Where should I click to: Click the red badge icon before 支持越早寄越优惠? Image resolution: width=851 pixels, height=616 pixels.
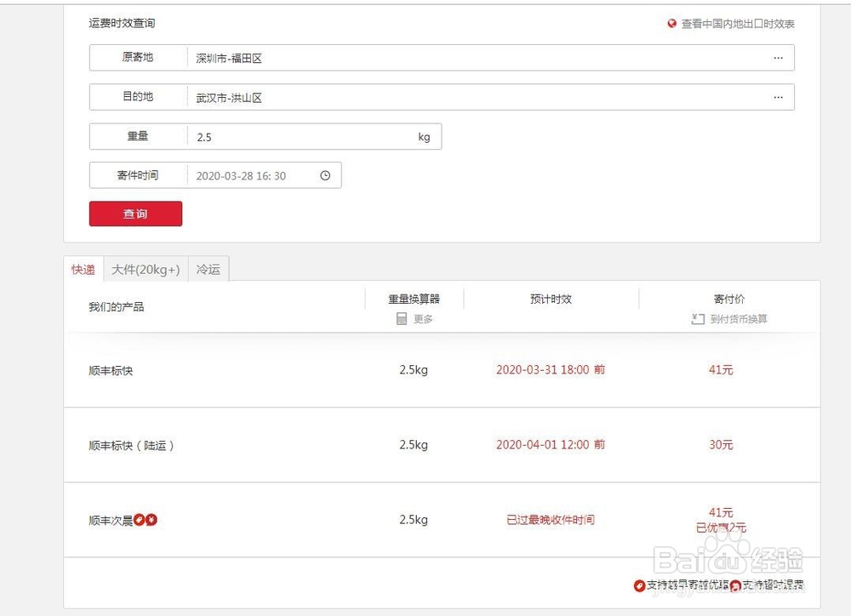click(639, 585)
